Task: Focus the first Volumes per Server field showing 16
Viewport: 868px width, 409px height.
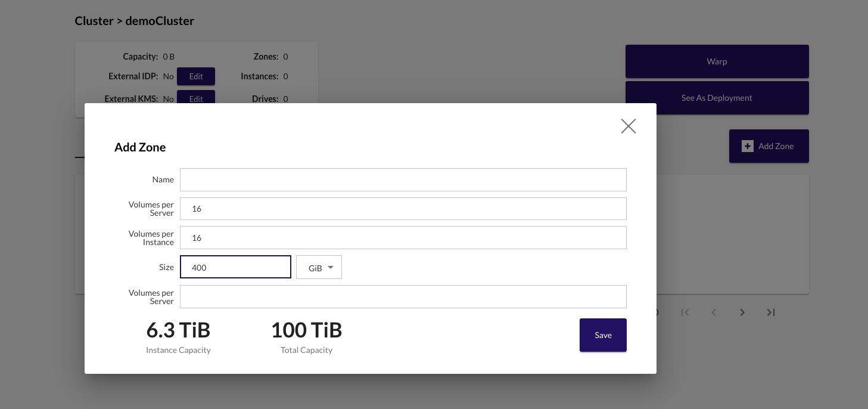Action: click(403, 209)
